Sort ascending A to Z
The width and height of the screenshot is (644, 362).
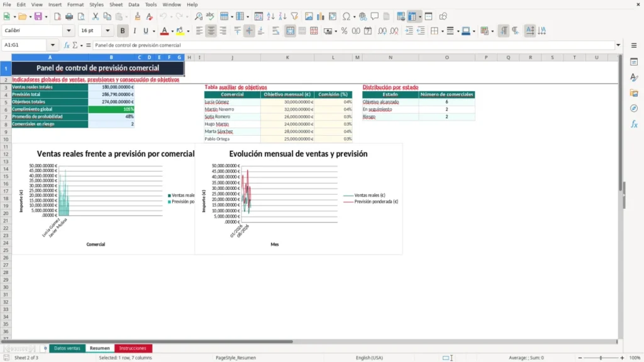point(270,16)
